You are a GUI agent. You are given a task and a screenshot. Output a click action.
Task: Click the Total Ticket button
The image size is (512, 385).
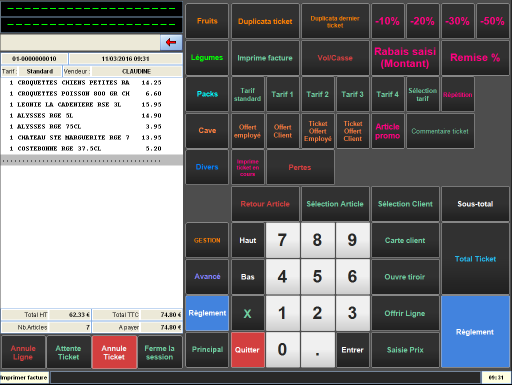[x=475, y=259]
